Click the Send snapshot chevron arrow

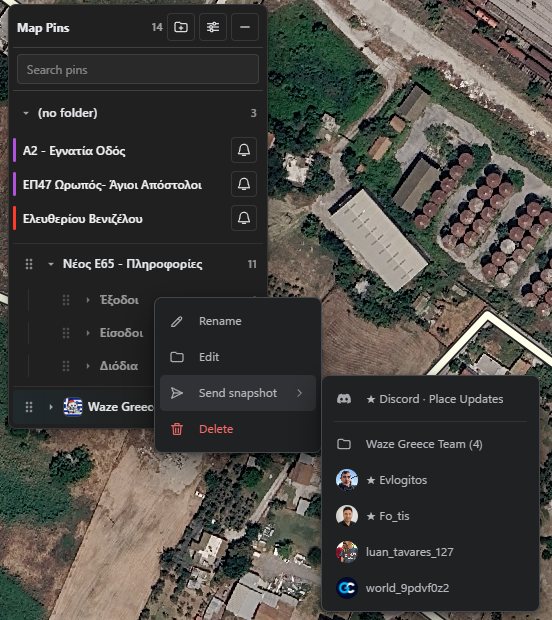click(300, 393)
